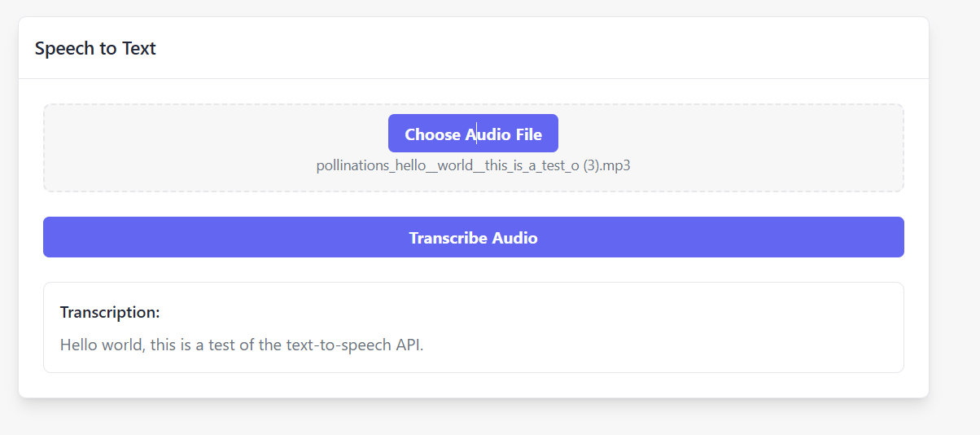Click the "(3)" part of the filename
980x435 pixels.
[591, 166]
